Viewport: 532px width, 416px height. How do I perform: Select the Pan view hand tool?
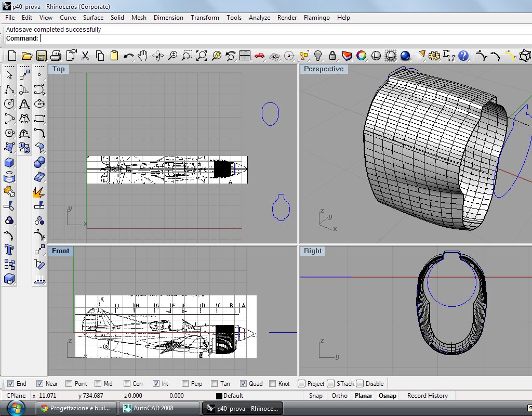coord(143,56)
